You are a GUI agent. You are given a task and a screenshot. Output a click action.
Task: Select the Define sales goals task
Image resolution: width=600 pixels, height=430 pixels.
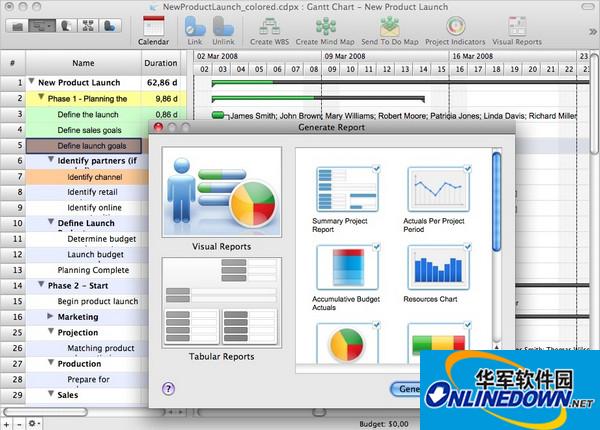pos(90,130)
